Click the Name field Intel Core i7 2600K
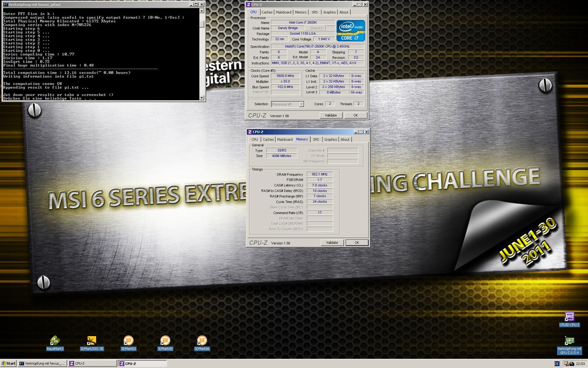 [303, 22]
